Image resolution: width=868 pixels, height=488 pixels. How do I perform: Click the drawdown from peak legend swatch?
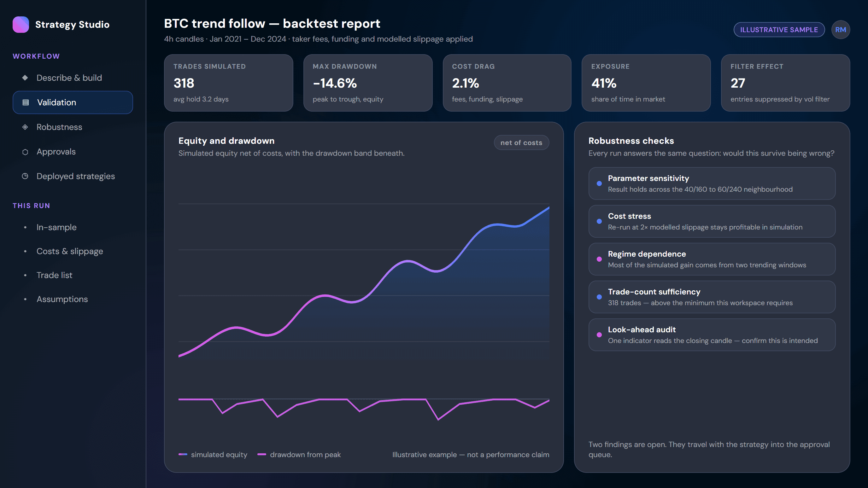262,454
